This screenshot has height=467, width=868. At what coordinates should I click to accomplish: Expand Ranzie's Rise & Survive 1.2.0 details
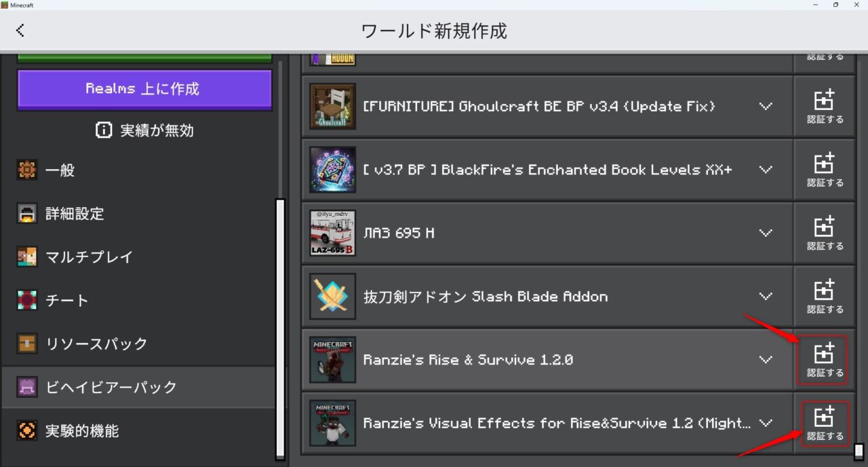click(766, 360)
